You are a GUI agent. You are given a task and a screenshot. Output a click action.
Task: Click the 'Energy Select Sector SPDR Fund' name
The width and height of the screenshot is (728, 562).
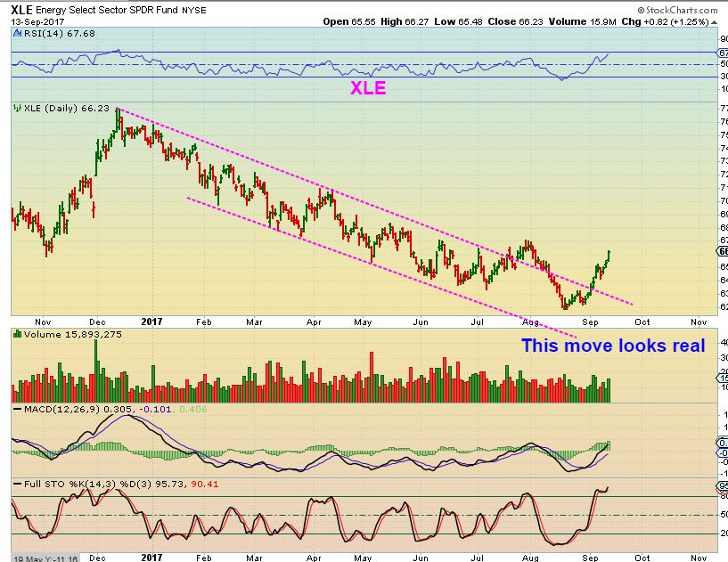click(106, 10)
